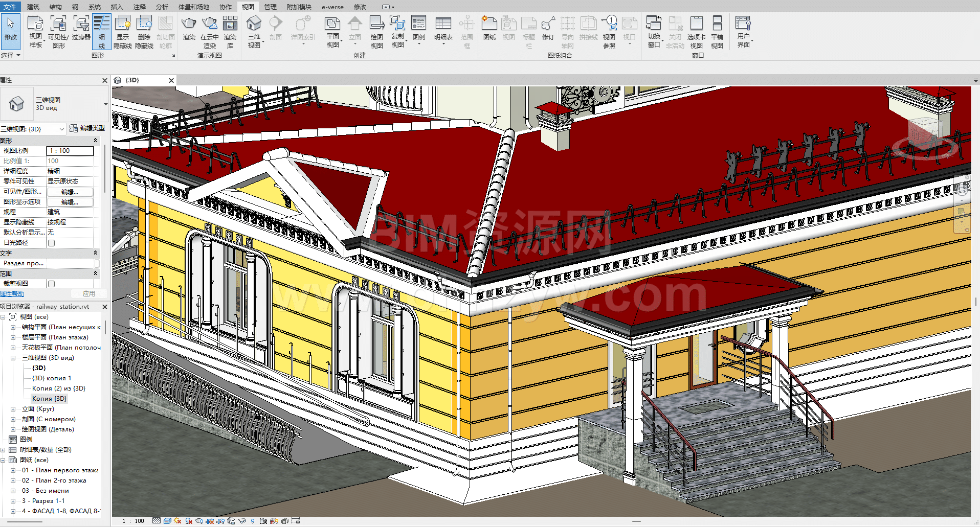Toggle crop view icon in view control bar

(210, 521)
